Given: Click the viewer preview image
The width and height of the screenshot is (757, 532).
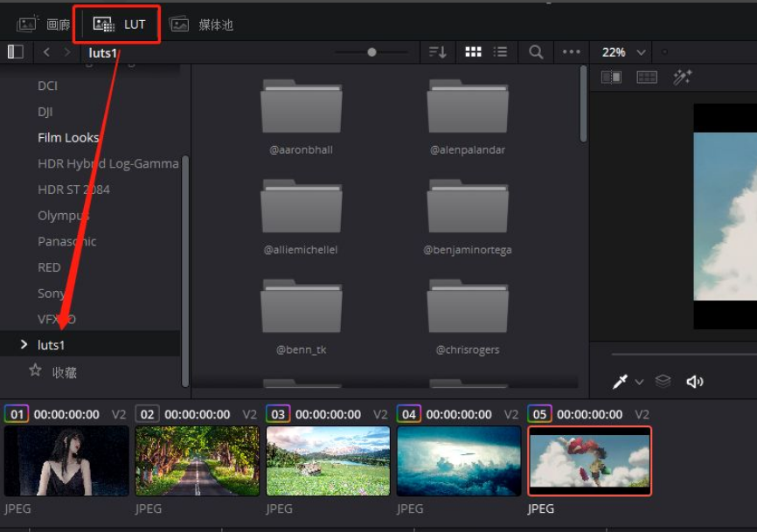Looking at the screenshot, I should tap(726, 216).
